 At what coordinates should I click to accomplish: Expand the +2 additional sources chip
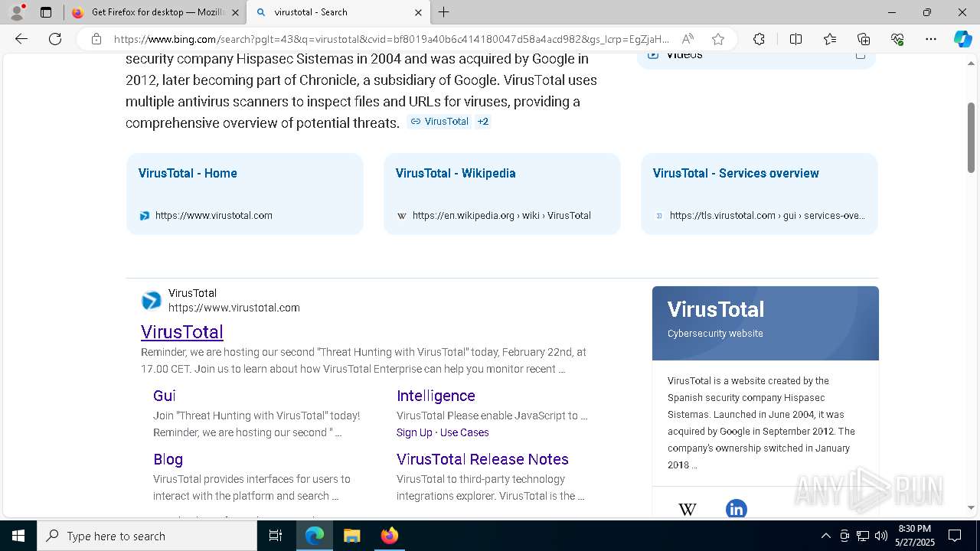coord(482,122)
